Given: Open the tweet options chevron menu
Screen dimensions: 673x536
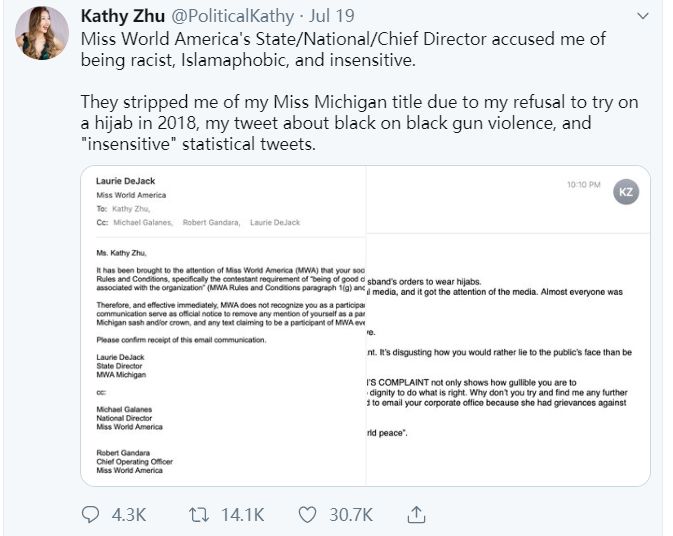Looking at the screenshot, I should click(x=643, y=16).
